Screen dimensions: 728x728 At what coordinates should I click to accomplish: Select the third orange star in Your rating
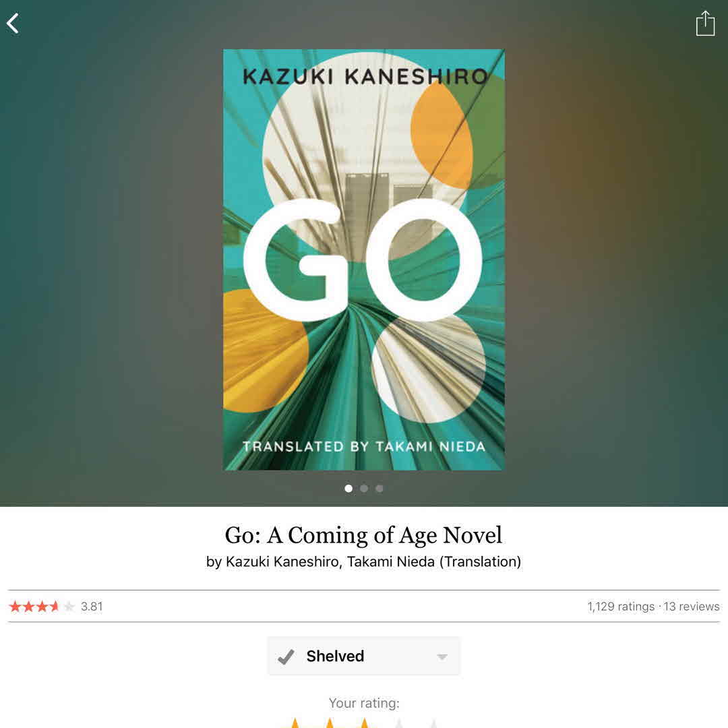tap(365, 723)
